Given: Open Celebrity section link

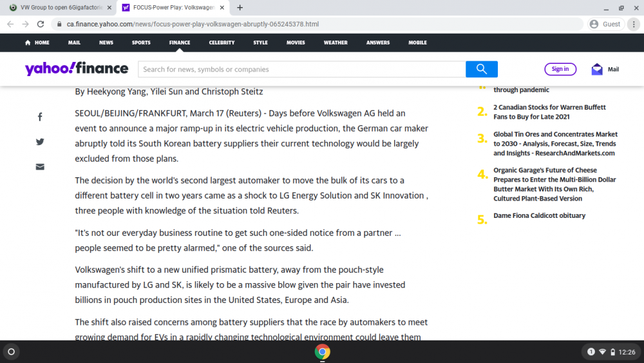Looking at the screenshot, I should coord(222,43).
